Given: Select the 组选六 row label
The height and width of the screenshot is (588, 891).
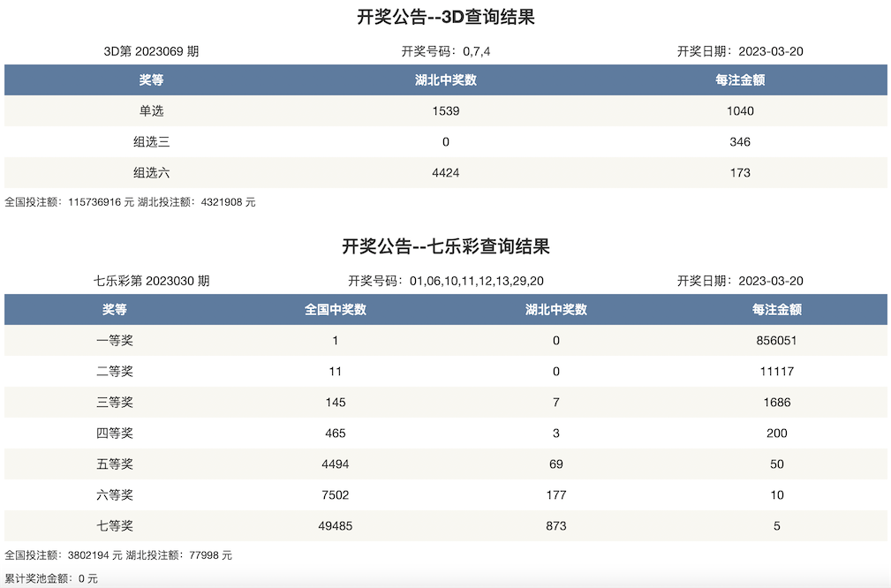Looking at the screenshot, I should pyautogui.click(x=151, y=173).
